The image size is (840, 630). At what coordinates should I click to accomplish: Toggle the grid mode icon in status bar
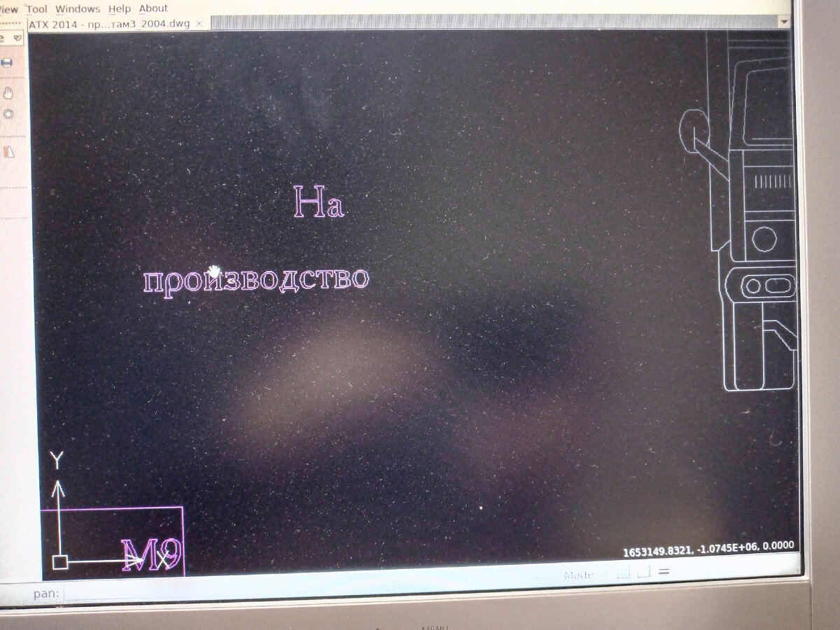(624, 573)
